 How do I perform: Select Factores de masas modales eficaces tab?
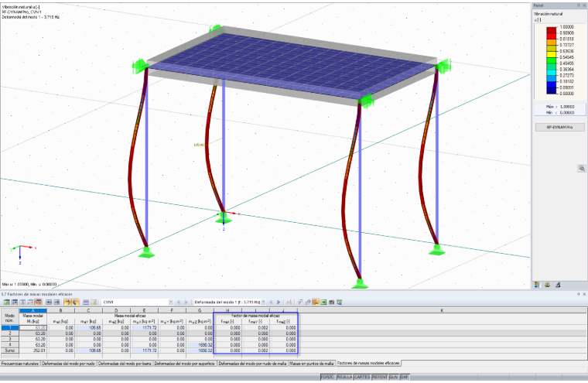tap(368, 363)
